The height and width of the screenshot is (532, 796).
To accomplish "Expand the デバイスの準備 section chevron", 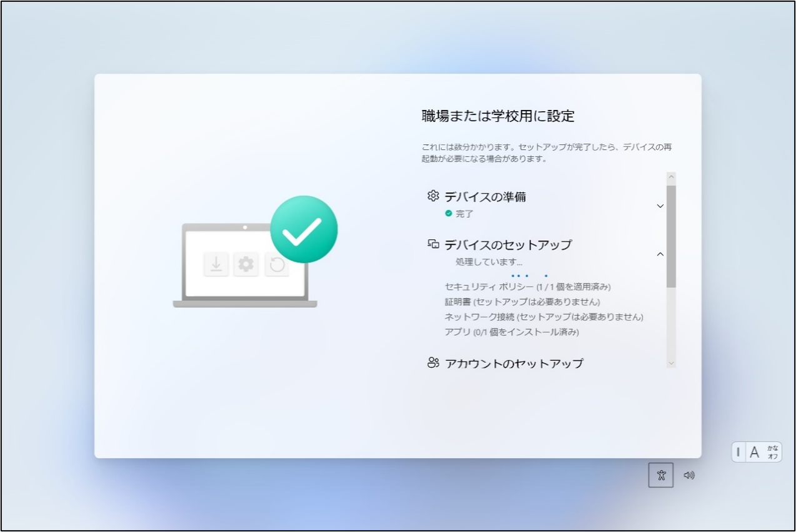I will click(x=660, y=206).
